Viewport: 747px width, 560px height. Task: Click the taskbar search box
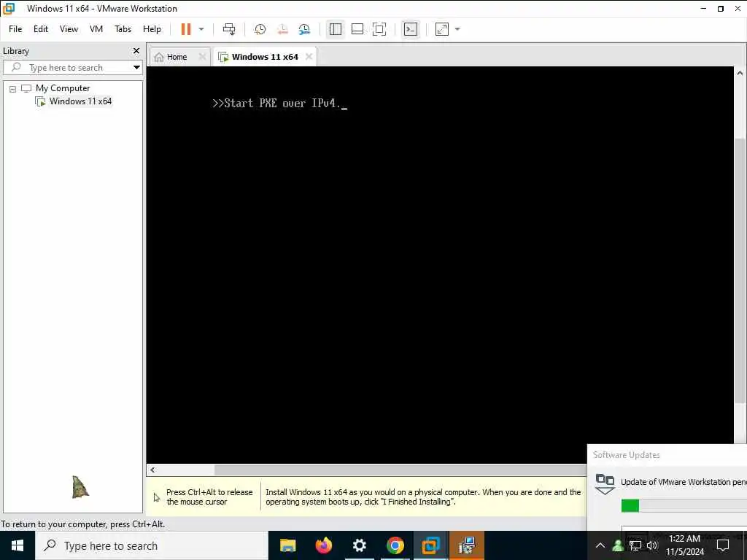click(152, 545)
